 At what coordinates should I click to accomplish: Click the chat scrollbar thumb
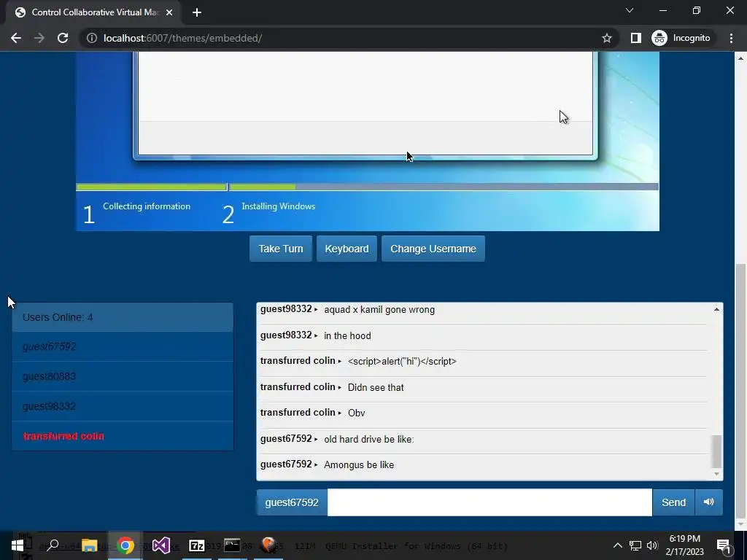716,451
